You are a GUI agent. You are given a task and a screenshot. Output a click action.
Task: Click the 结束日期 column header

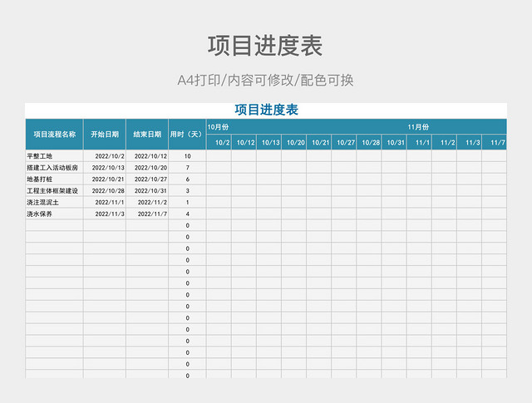[x=147, y=135]
